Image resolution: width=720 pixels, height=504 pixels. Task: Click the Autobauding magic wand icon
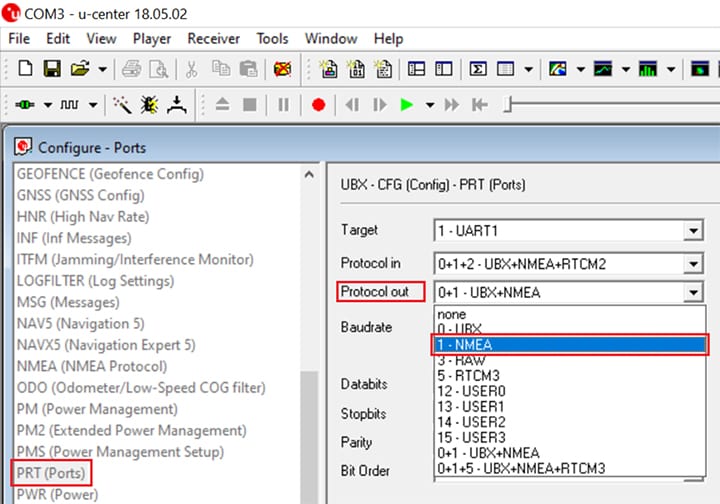coord(123,105)
